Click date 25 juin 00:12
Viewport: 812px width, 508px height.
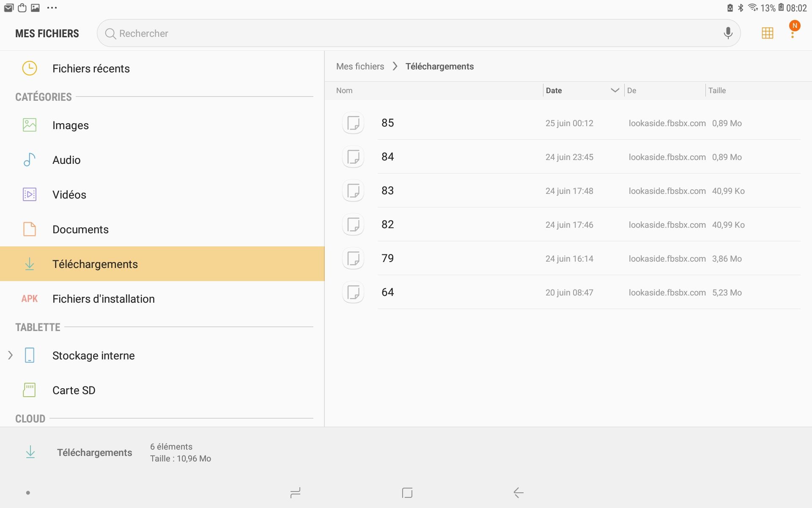tap(569, 123)
